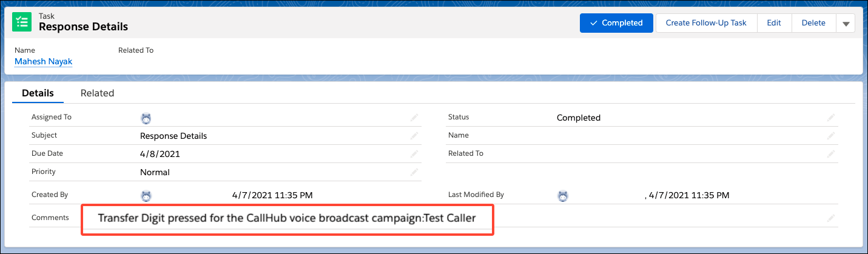Edit the Status pencil icon

click(831, 118)
